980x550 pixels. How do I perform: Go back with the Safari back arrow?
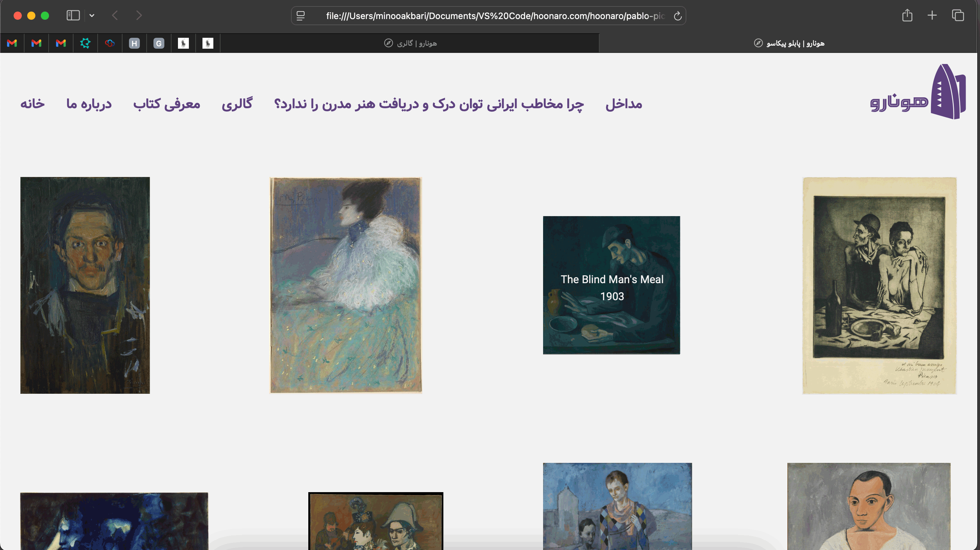pos(115,16)
